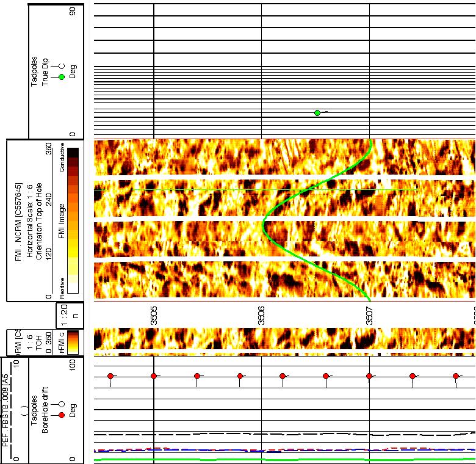Select the 3506 depth label

point(261,315)
